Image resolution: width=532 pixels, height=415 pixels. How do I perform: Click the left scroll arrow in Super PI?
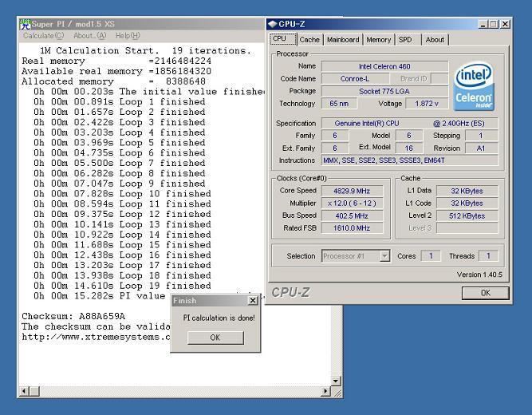(x=24, y=391)
